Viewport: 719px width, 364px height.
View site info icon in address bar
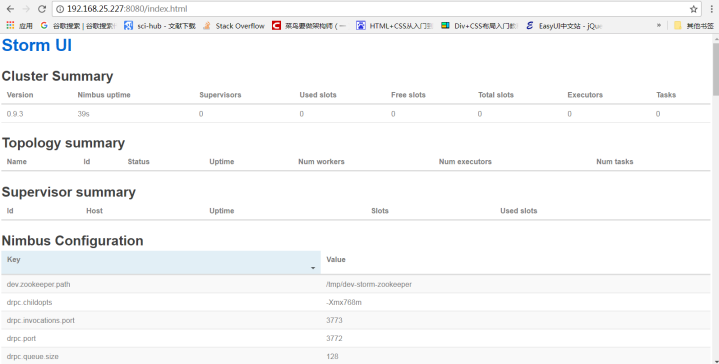point(60,9)
